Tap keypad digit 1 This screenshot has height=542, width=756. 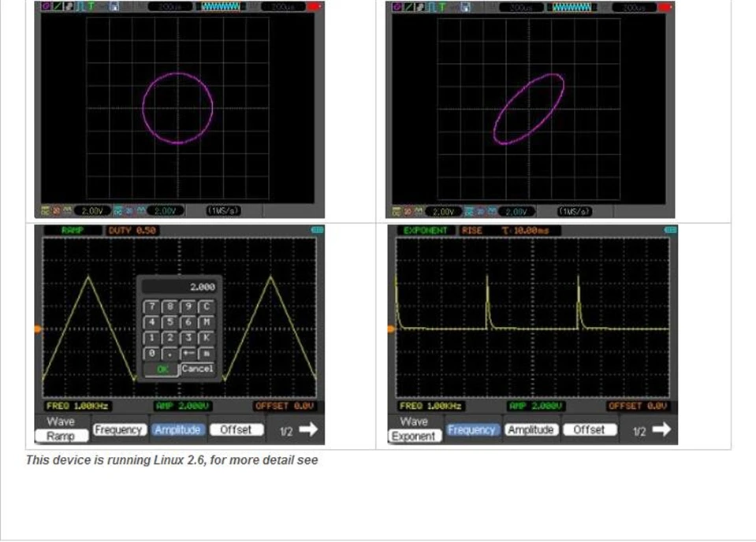(x=152, y=338)
